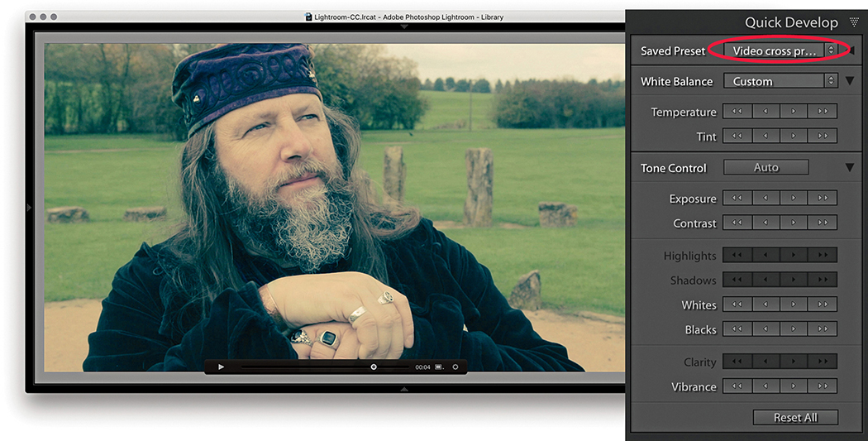Screen dimensions: 868x441
Task: Expand the Saved Preset section arrow
Action: point(851,50)
